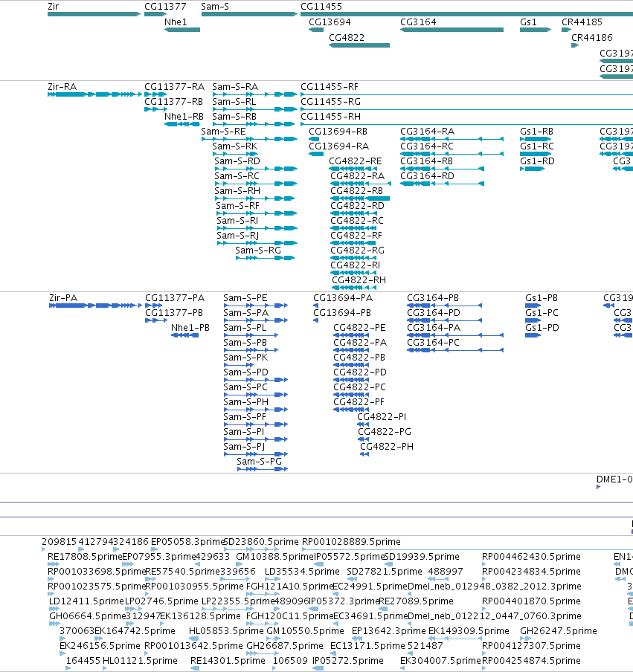Screen dimensions: 633x672
Task: Click the Sam-S-RK transcript
Action: coord(235,154)
